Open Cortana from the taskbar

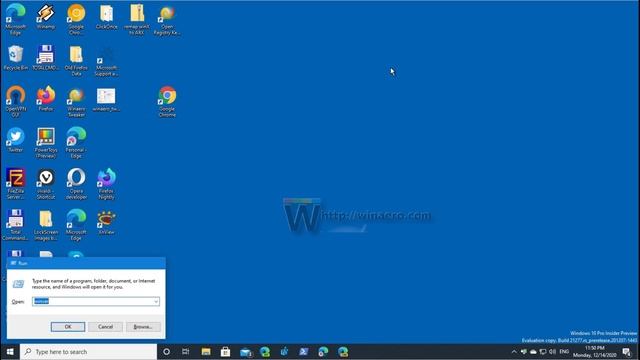coord(166,351)
